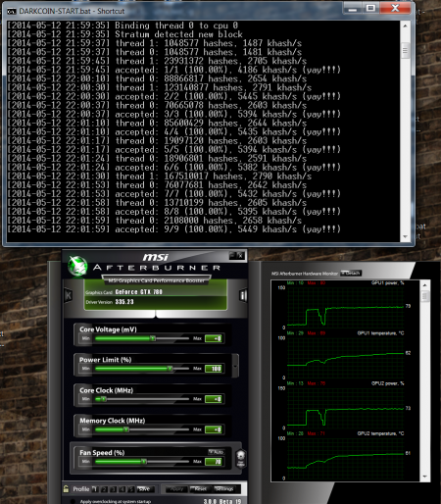Toggle Auto fan speed mode
The image size is (441, 504).
point(217,452)
